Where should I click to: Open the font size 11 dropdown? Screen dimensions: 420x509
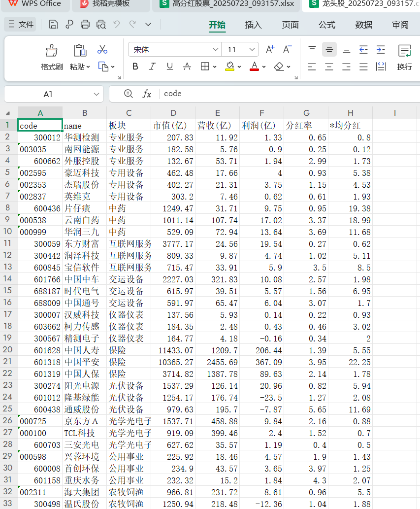[x=252, y=49]
